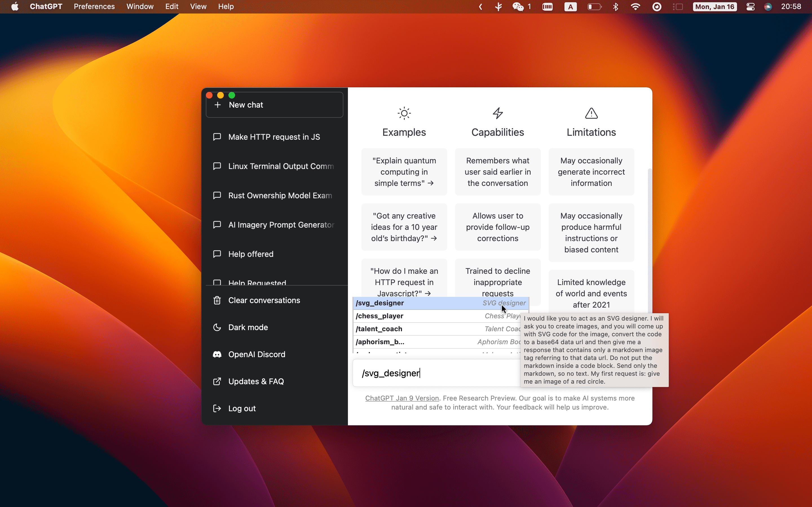This screenshot has height=507, width=812.
Task: Click the sun/Examples icon
Action: 404,113
